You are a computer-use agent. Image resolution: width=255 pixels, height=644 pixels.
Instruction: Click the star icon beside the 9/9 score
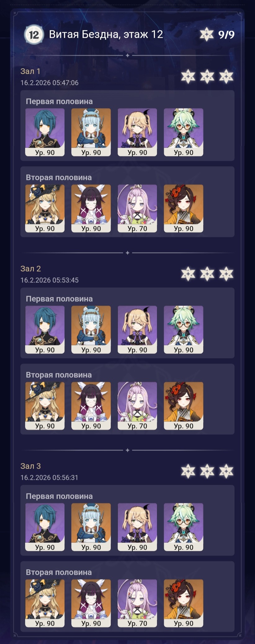(207, 34)
